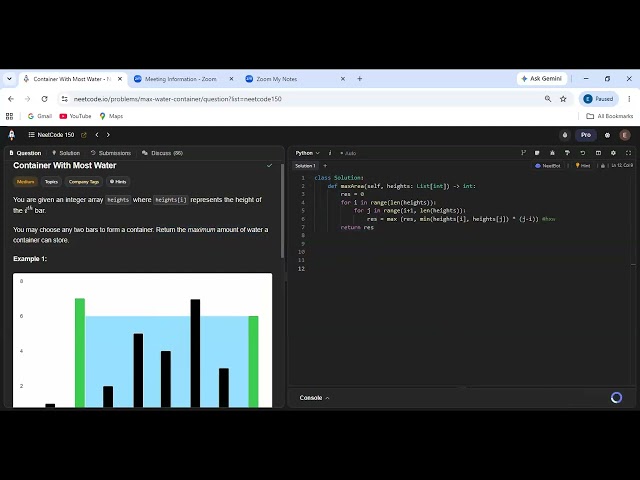
Task: Go to the previous problem arrow
Action: point(97,135)
